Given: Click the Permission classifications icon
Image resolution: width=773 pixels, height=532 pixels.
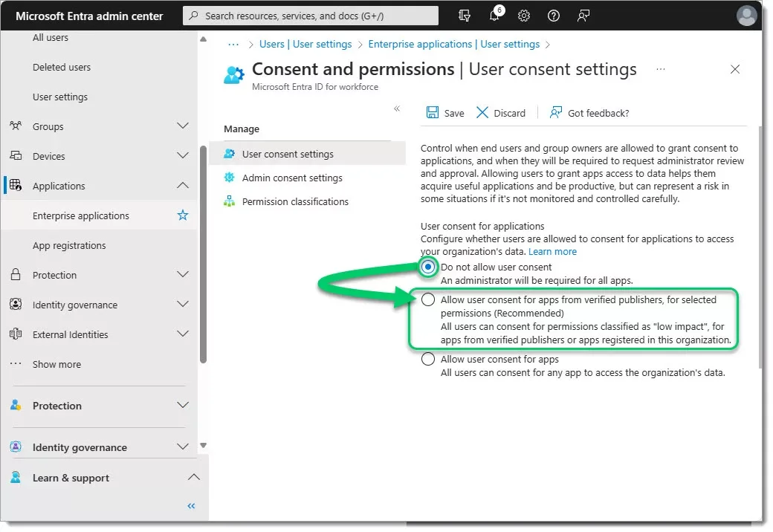Looking at the screenshot, I should point(229,201).
